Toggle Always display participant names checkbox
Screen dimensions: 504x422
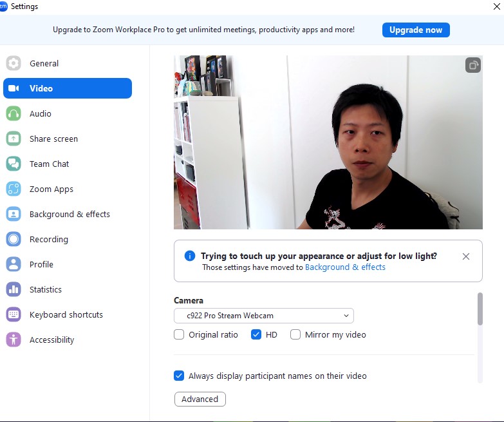tap(180, 376)
